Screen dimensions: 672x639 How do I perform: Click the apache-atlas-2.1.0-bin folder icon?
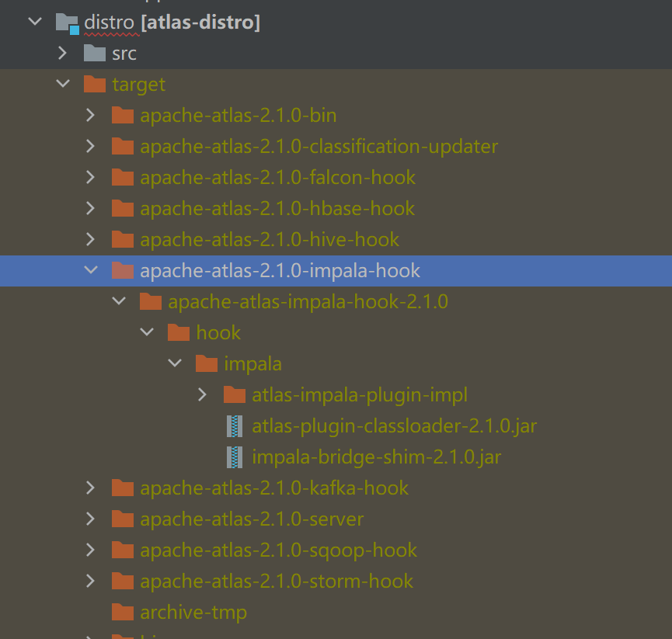pos(123,115)
